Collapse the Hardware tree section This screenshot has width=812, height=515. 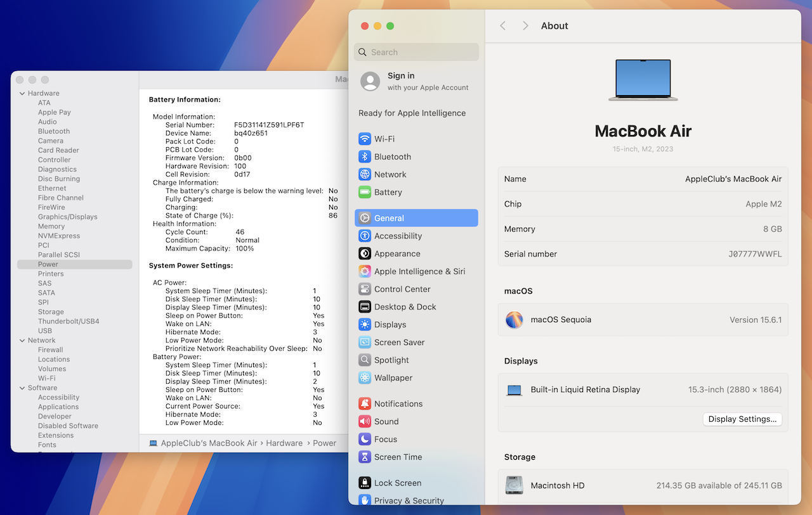point(22,93)
